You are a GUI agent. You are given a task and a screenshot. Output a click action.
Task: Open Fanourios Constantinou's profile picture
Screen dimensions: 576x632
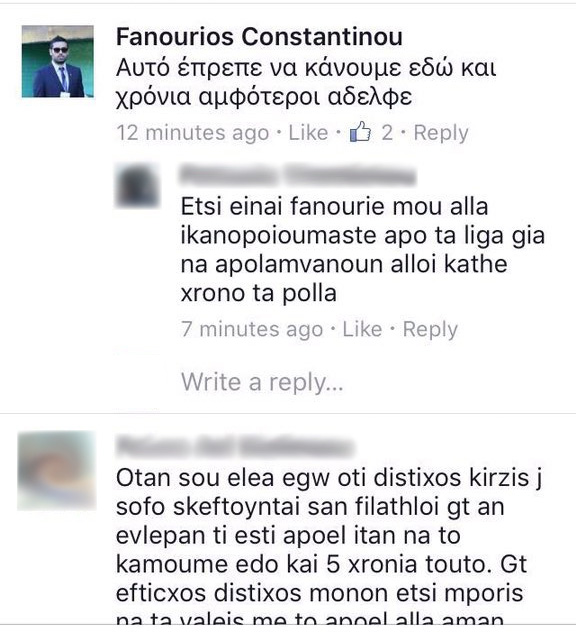coord(58,61)
